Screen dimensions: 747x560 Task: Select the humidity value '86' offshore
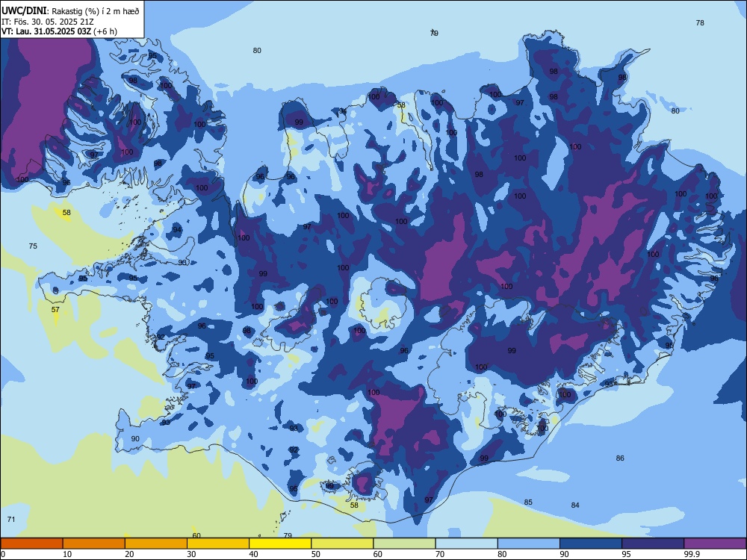620,458
